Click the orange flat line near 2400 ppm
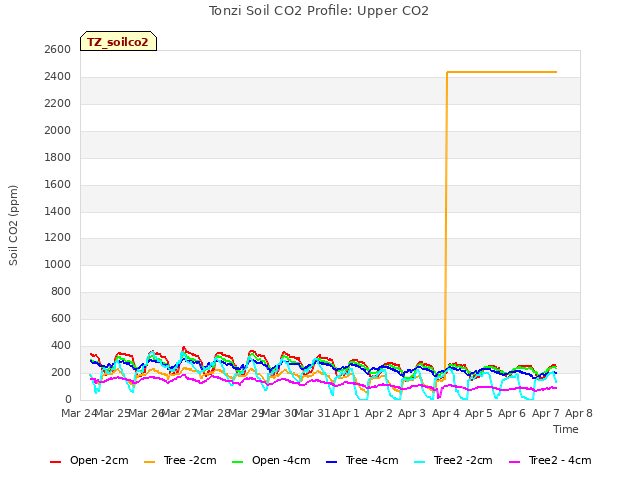Image resolution: width=640 pixels, height=480 pixels. point(502,72)
